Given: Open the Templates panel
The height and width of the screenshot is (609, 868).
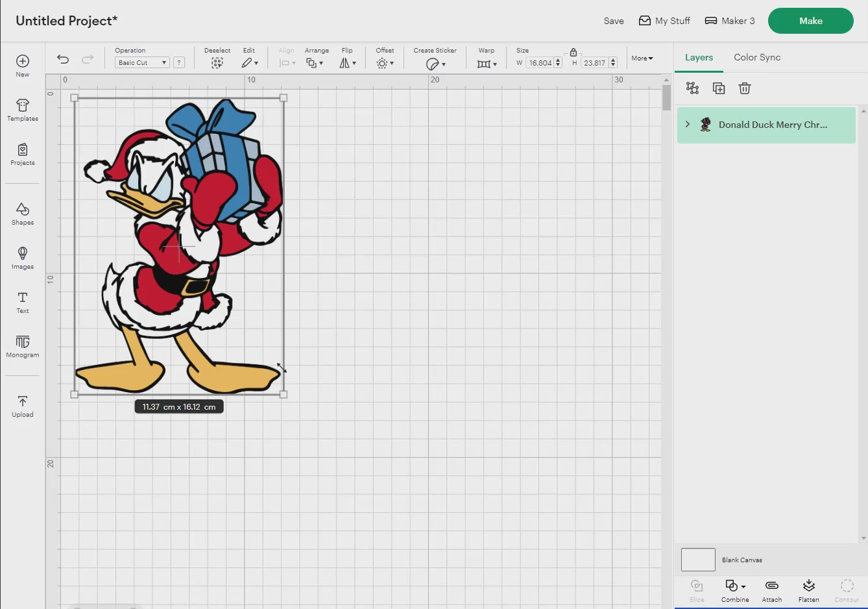Looking at the screenshot, I should pos(23,110).
